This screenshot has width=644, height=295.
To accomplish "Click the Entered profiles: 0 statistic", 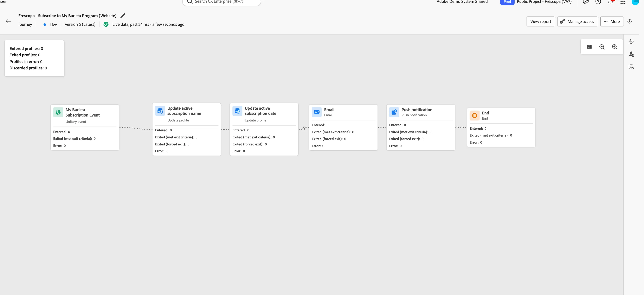I will coord(26,49).
